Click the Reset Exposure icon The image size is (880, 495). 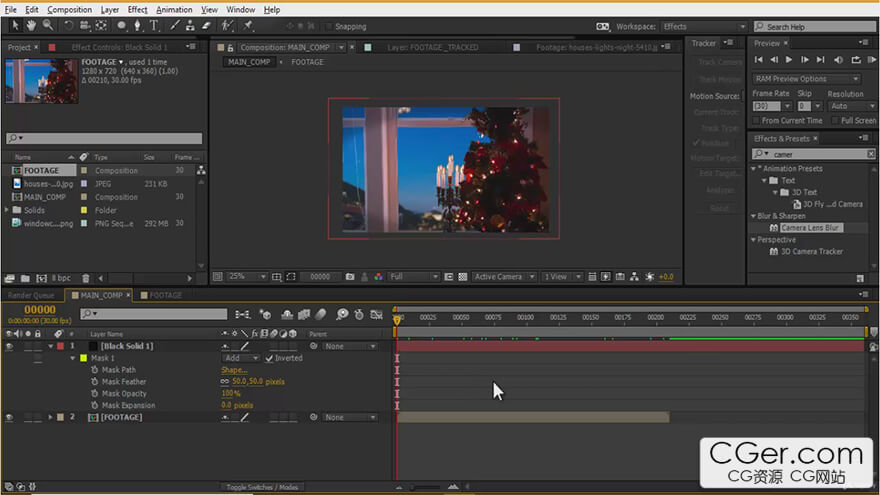coord(649,277)
